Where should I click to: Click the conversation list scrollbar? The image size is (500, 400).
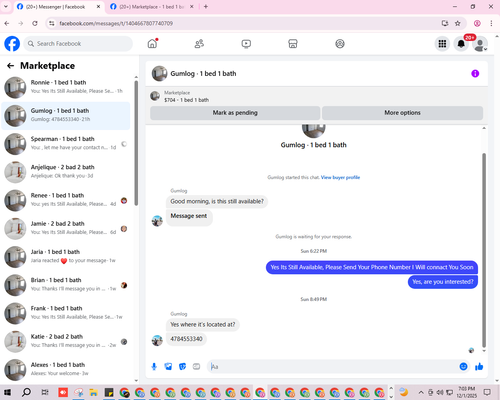click(136, 143)
